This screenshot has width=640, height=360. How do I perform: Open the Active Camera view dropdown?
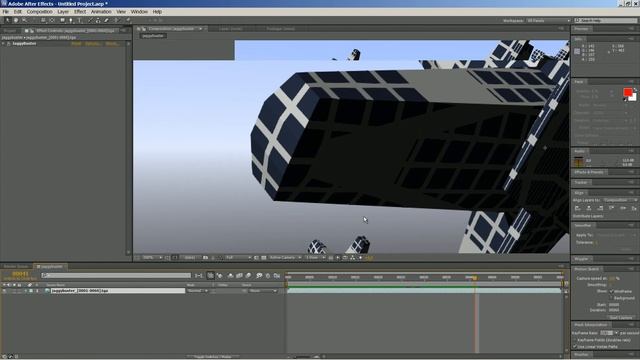[285, 258]
